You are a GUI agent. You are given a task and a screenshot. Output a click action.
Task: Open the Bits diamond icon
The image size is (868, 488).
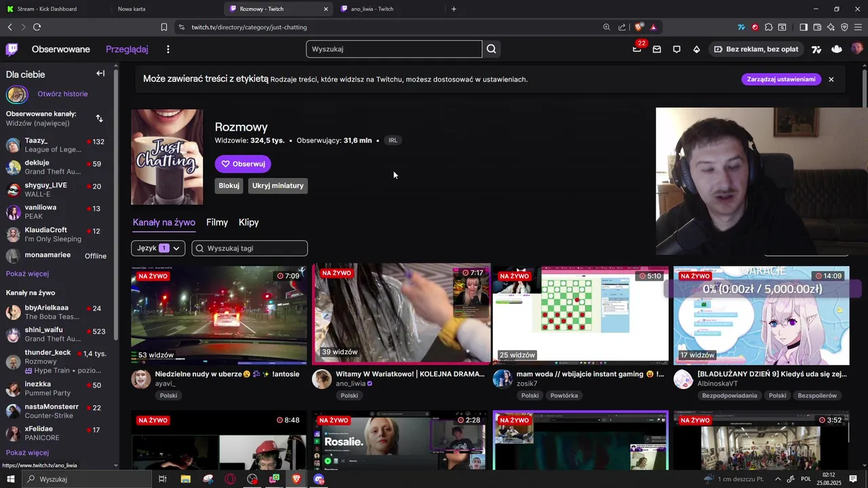(696, 49)
